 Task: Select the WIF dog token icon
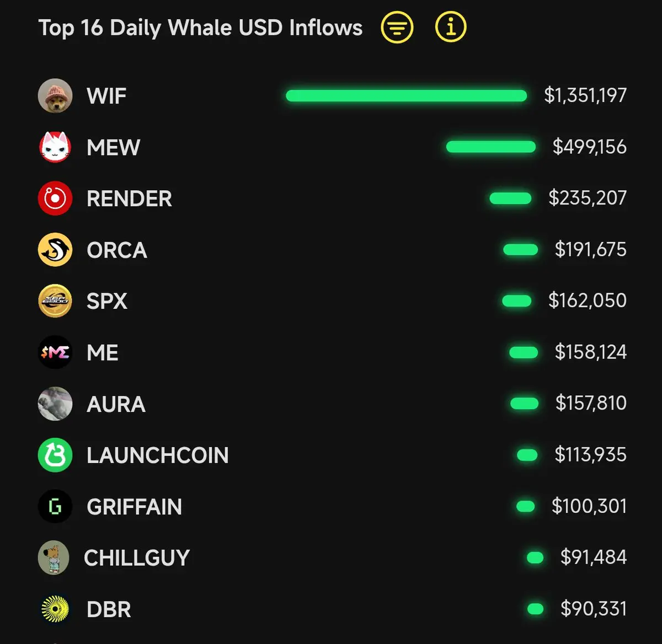pyautogui.click(x=55, y=95)
